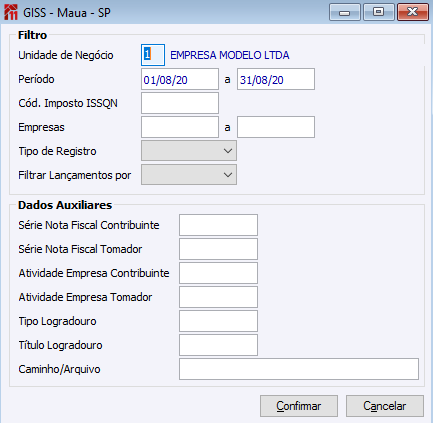
Task: Click the EMPRESA MODELO LTDA text
Action: click(230, 55)
